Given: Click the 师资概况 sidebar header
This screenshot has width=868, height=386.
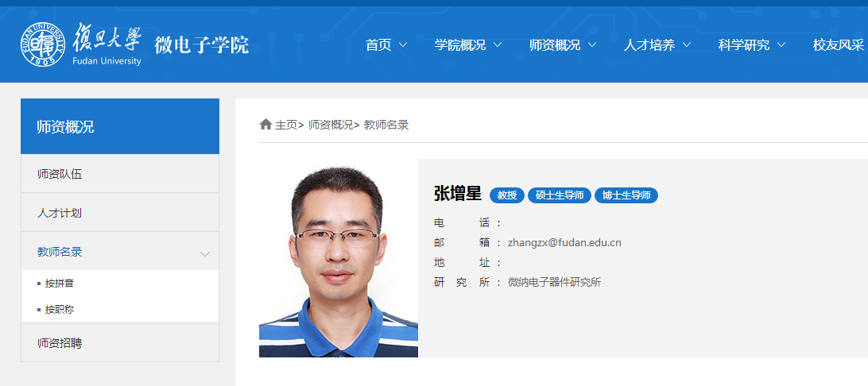Looking at the screenshot, I should 120,126.
